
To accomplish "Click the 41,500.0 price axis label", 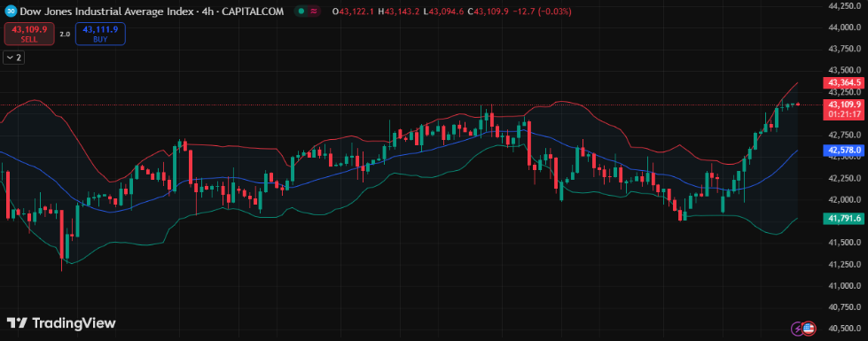I will 845,243.
